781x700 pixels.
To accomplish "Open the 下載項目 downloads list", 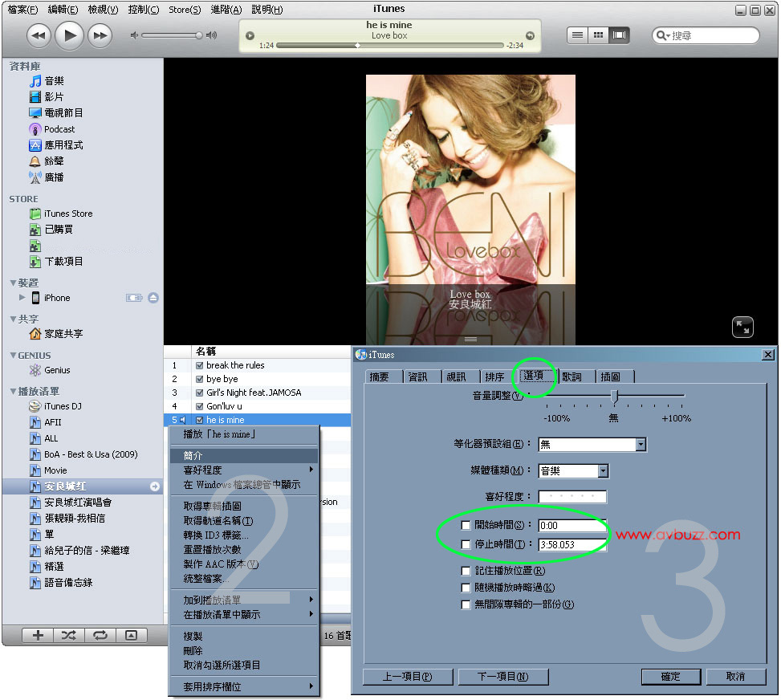I will 56,262.
